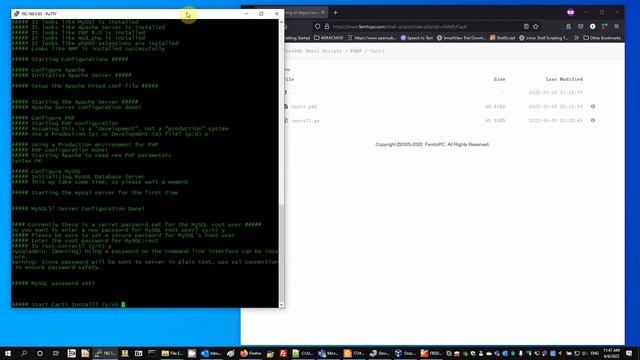Open the Other Bookmarks folder

602,38
